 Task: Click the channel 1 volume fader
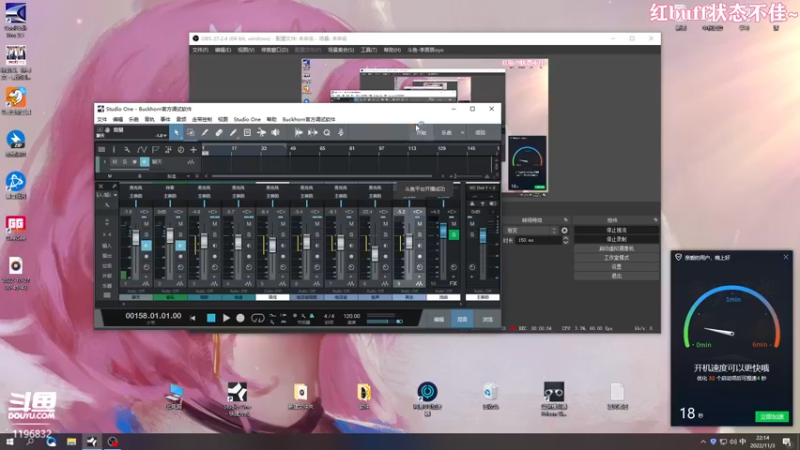click(136, 238)
